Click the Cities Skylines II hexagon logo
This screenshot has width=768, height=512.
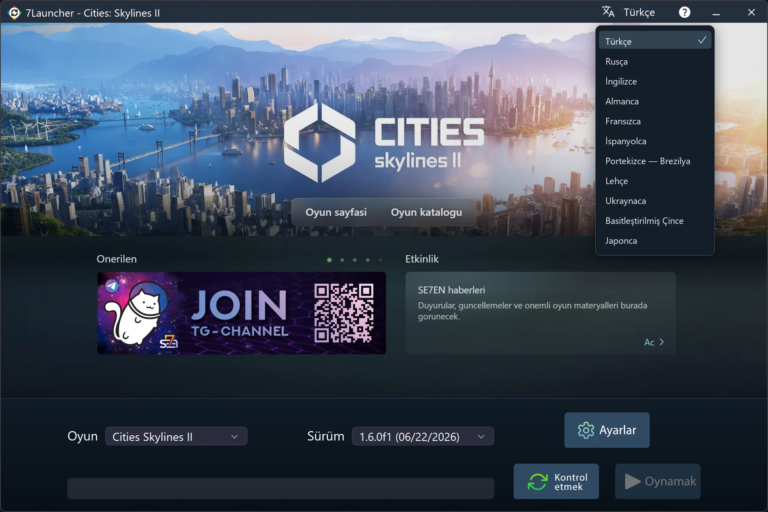319,142
